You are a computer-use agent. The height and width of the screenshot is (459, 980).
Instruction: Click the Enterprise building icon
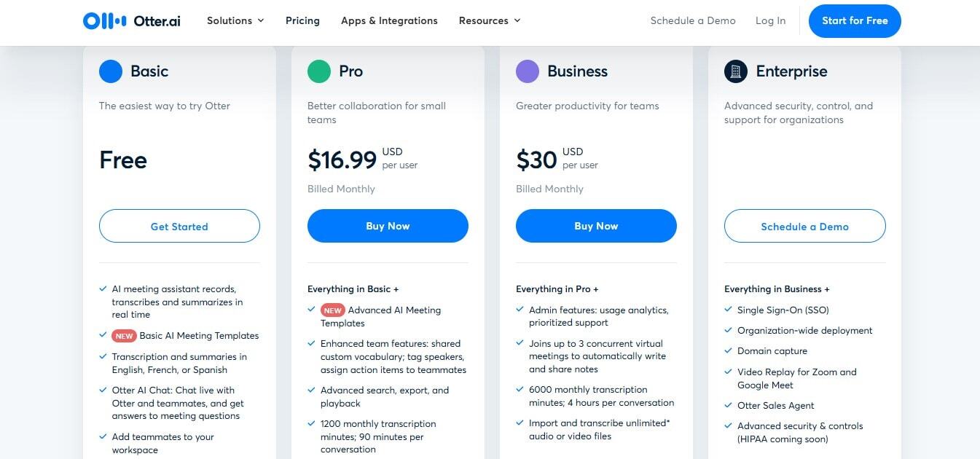pyautogui.click(x=736, y=71)
